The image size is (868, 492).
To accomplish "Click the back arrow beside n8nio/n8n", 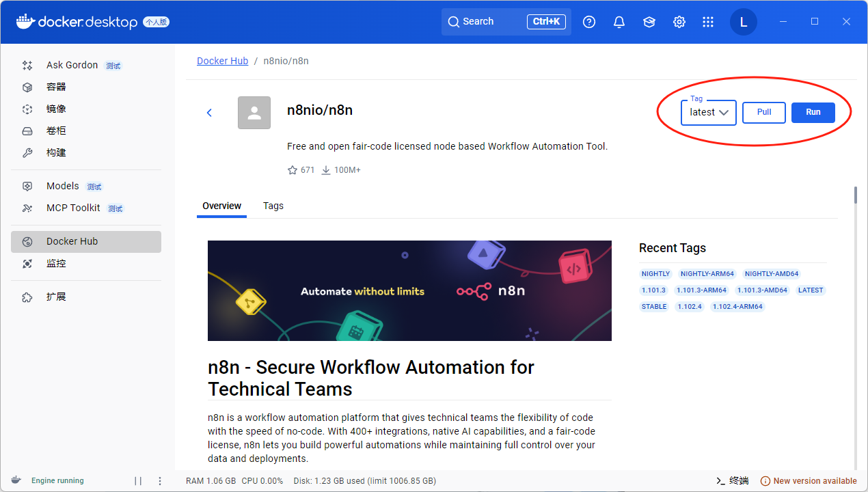I will click(x=210, y=113).
